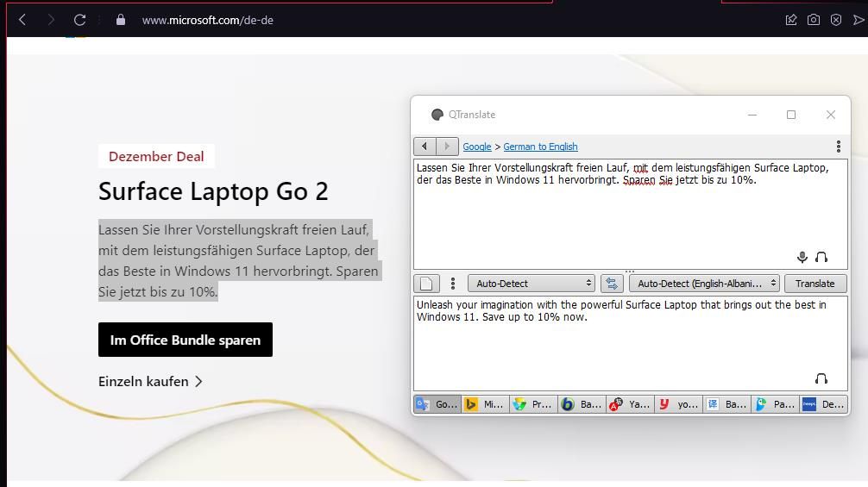Open the Google service link

(x=477, y=147)
